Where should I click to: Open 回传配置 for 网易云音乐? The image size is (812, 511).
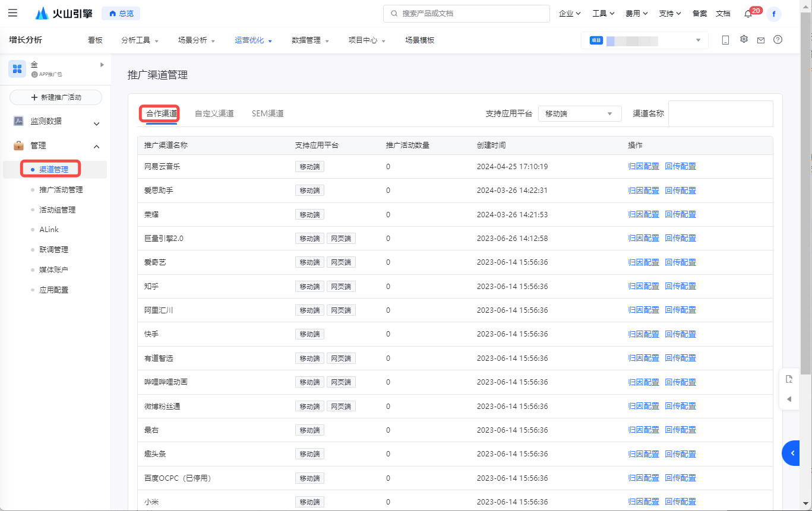(680, 167)
